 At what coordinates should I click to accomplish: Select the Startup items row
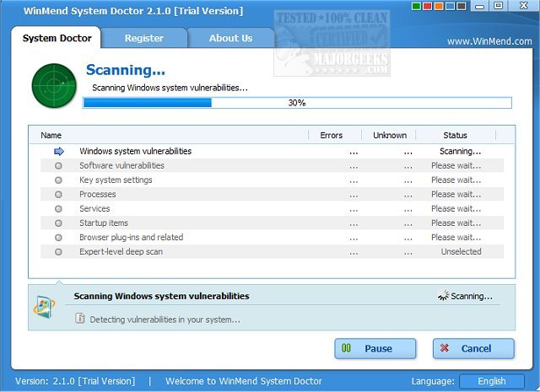pyautogui.click(x=272, y=223)
